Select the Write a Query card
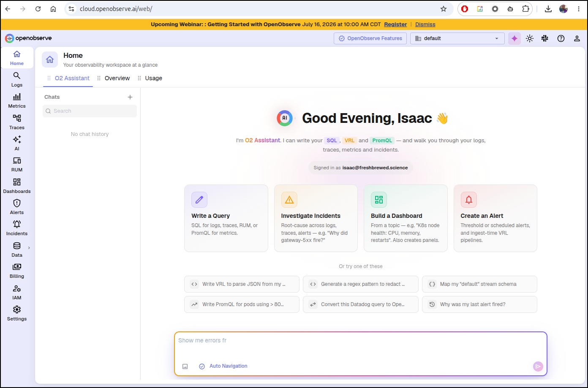The width and height of the screenshot is (588, 388). click(226, 218)
